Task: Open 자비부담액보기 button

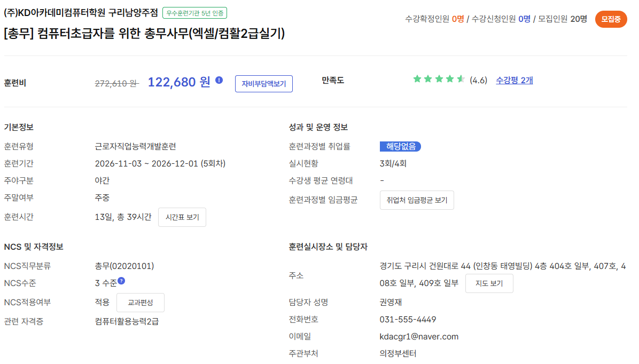Action: click(264, 84)
